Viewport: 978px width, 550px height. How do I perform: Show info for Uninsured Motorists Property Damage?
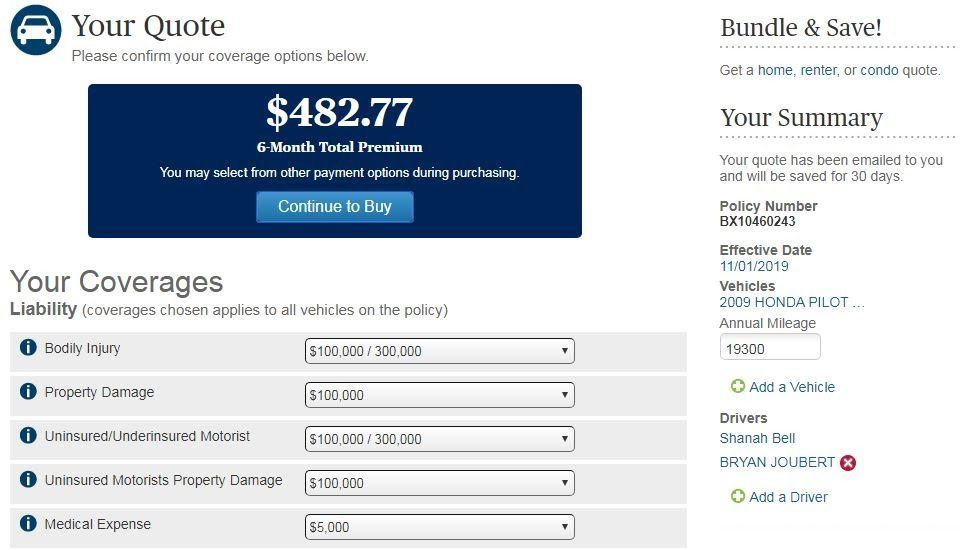(28, 479)
